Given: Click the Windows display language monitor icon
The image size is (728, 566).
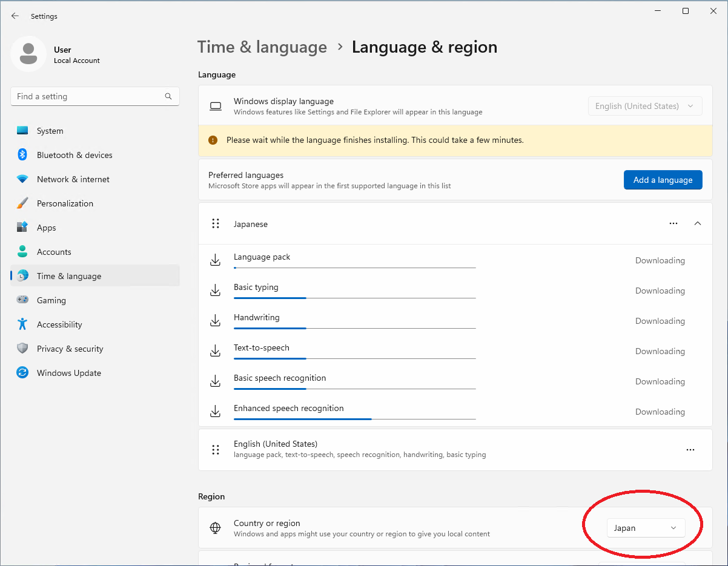Looking at the screenshot, I should pyautogui.click(x=216, y=106).
